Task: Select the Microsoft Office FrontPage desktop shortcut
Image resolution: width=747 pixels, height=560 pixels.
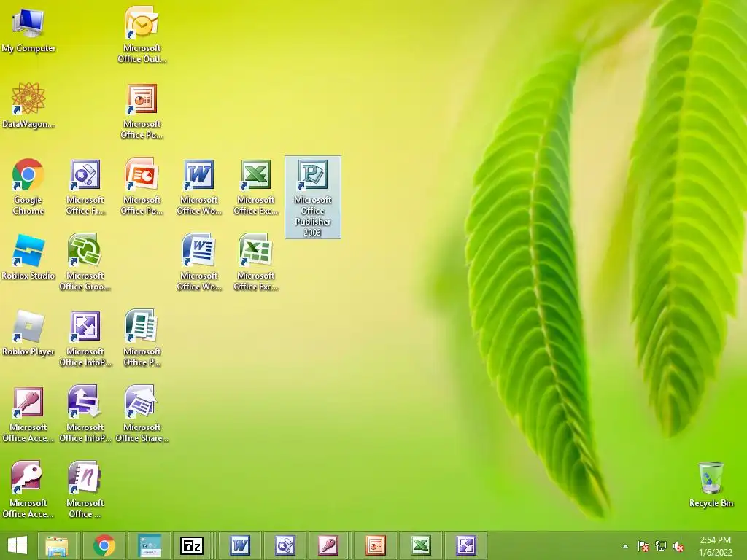Action: [85, 187]
